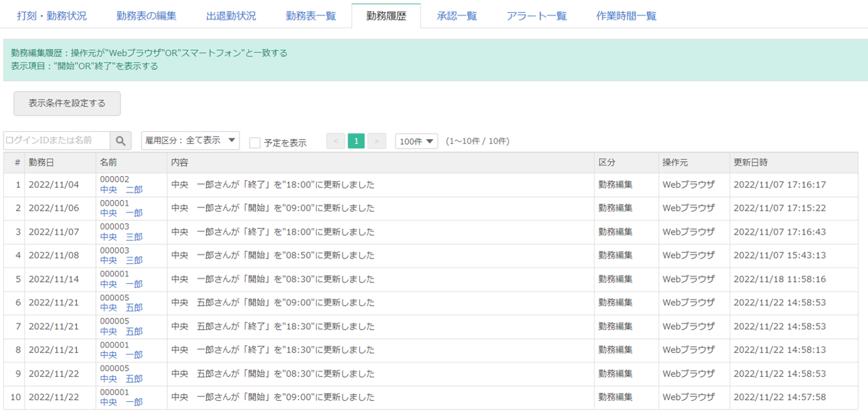Image resolution: width=868 pixels, height=416 pixels.
Task: Click the magnifying glass search icon
Action: pos(121,141)
